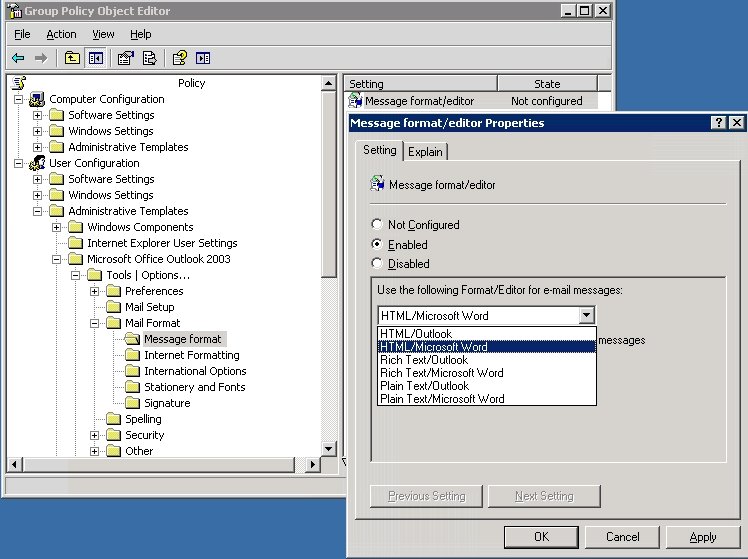Image resolution: width=748 pixels, height=559 pixels.
Task: Expand the Preferences node
Action: (94, 291)
